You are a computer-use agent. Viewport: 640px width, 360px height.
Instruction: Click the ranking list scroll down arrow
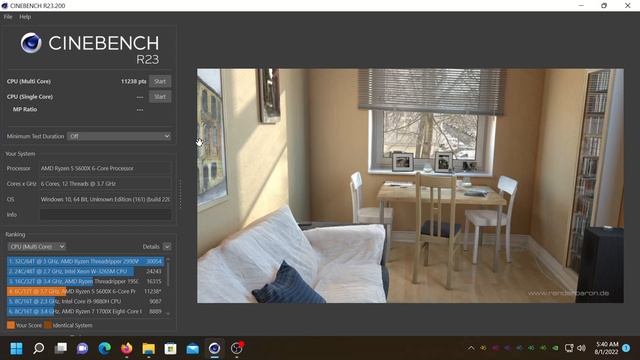(x=168, y=313)
